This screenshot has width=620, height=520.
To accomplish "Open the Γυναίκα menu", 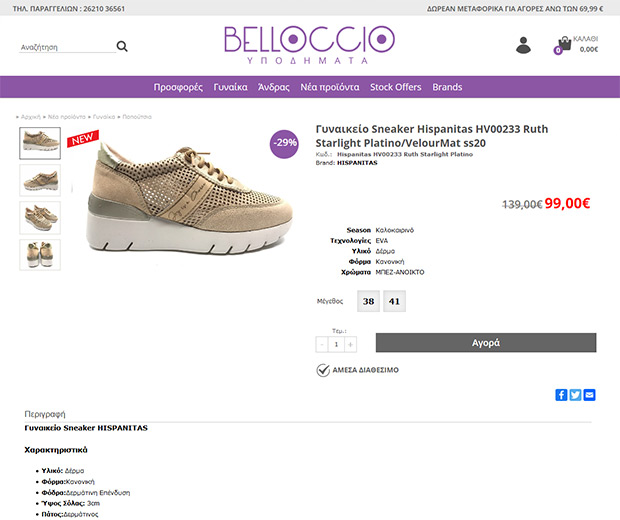I will pyautogui.click(x=230, y=87).
